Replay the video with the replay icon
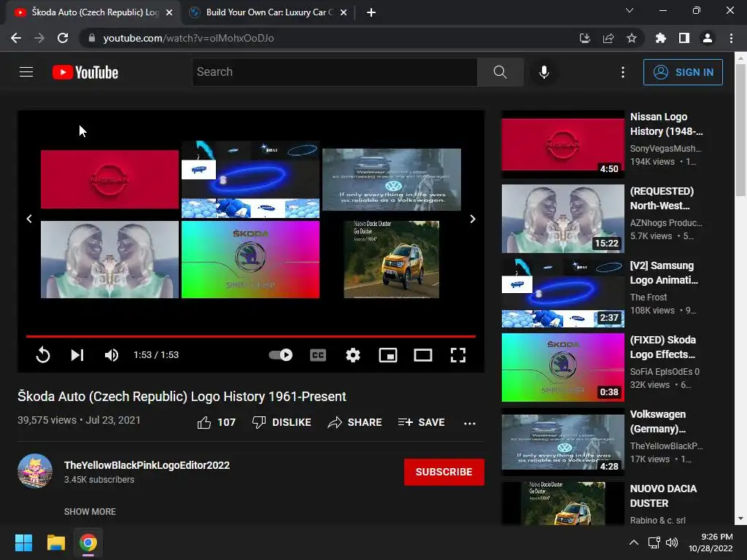The height and width of the screenshot is (560, 747). pyautogui.click(x=43, y=355)
